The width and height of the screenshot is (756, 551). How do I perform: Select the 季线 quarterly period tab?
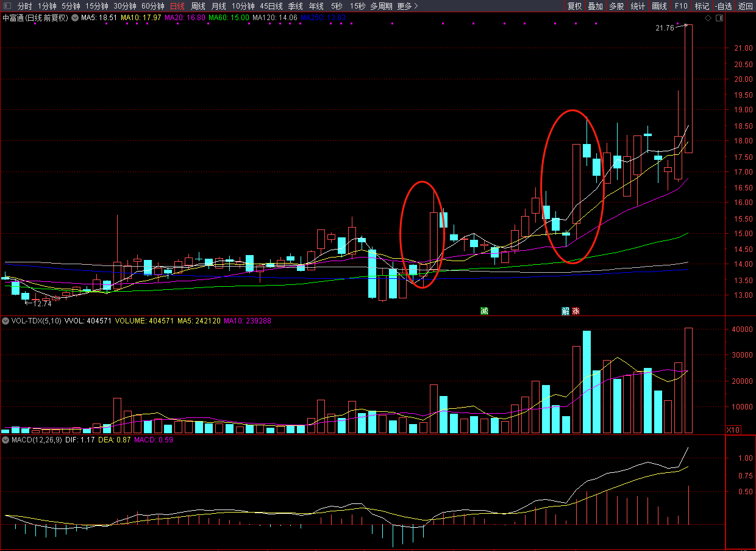(x=295, y=6)
